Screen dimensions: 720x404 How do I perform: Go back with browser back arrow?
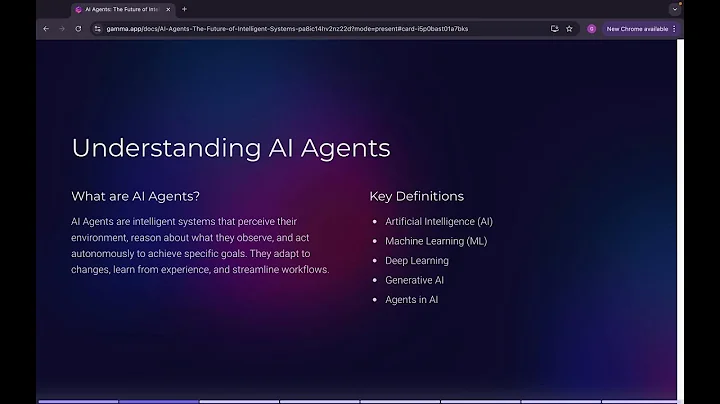point(46,28)
